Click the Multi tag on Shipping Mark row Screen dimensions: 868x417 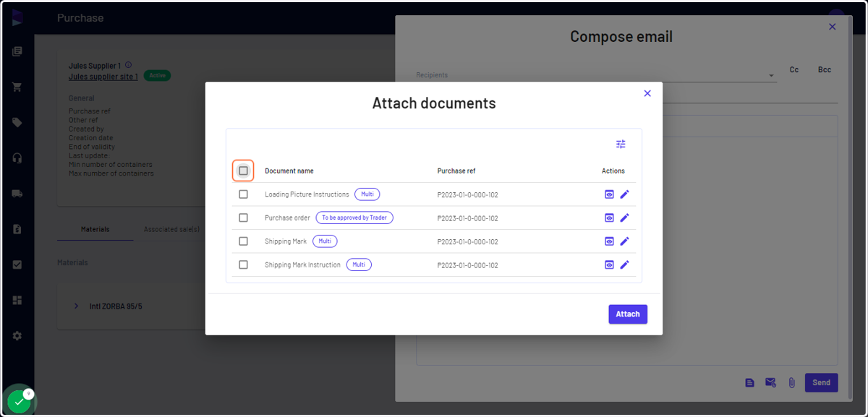[325, 241]
